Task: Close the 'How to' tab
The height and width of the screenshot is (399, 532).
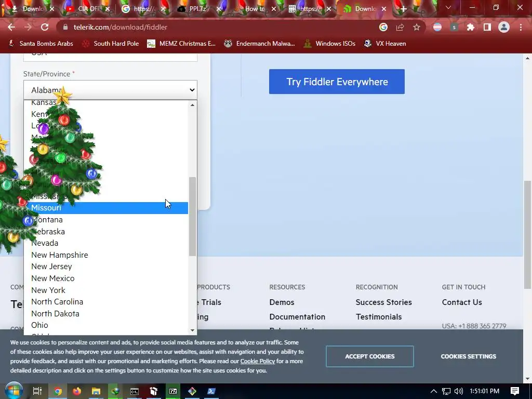Action: (x=274, y=9)
